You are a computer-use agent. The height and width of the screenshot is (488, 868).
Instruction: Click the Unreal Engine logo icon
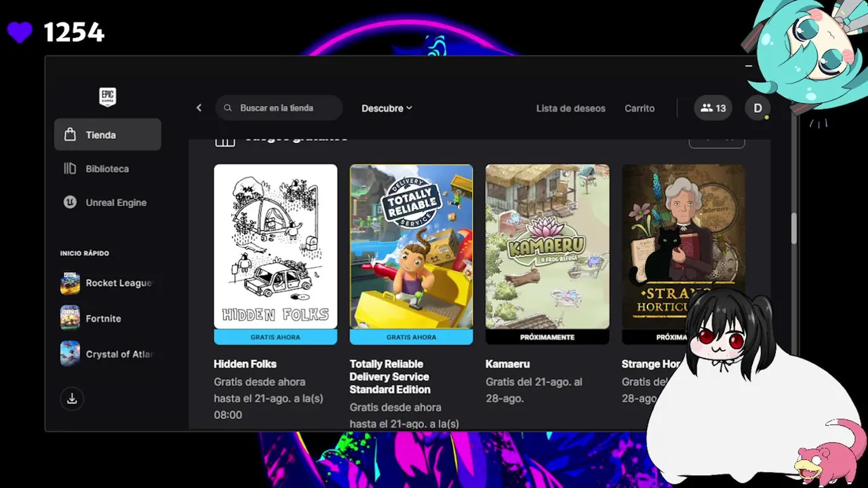point(70,202)
